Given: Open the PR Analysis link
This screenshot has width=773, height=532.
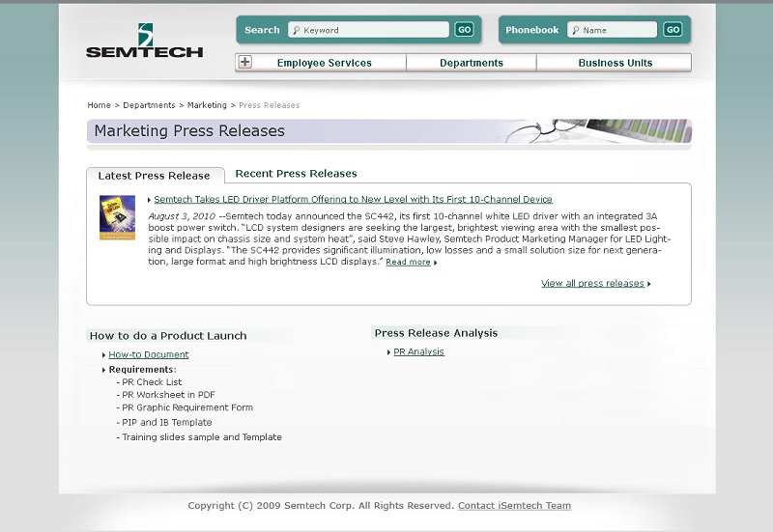Looking at the screenshot, I should [418, 351].
